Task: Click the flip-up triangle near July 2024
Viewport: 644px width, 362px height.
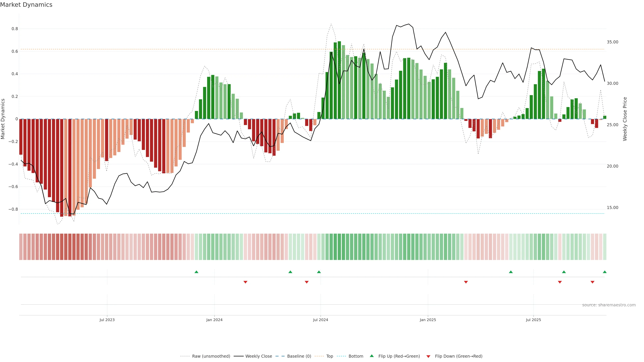Action: 319,272
